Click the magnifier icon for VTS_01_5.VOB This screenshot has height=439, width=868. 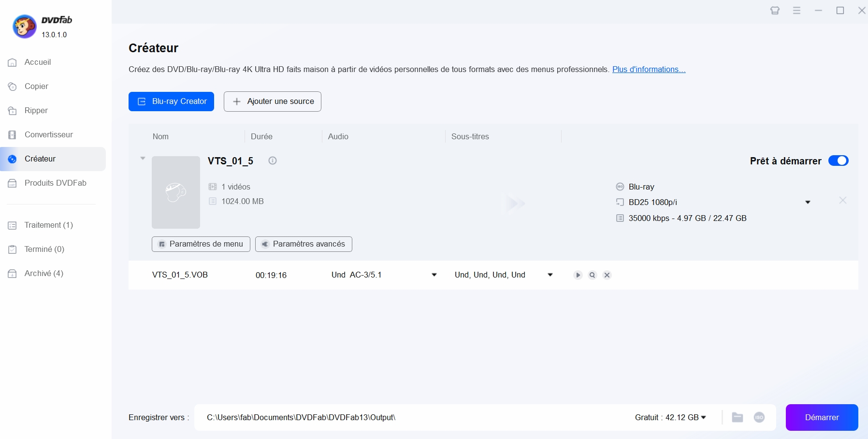click(x=593, y=275)
